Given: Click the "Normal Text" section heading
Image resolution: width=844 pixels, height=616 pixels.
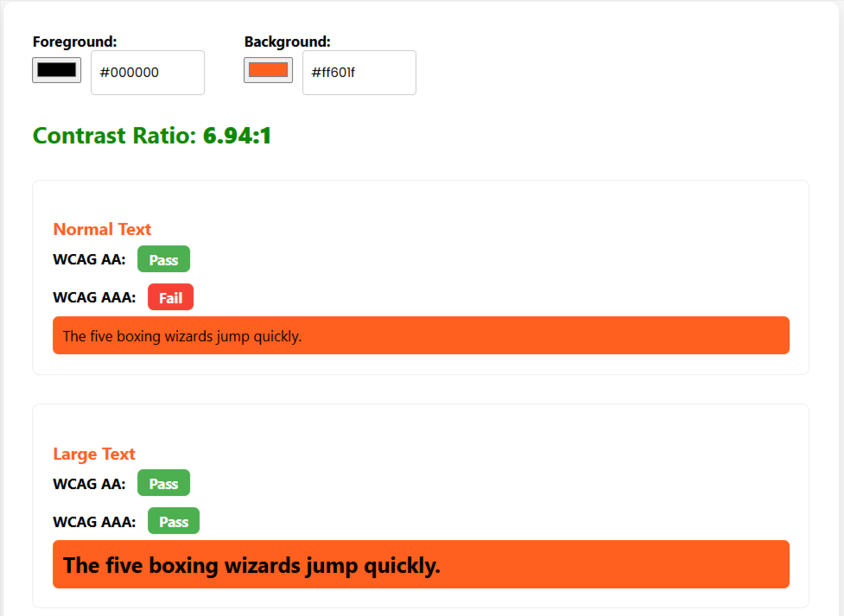Looking at the screenshot, I should pyautogui.click(x=102, y=229).
